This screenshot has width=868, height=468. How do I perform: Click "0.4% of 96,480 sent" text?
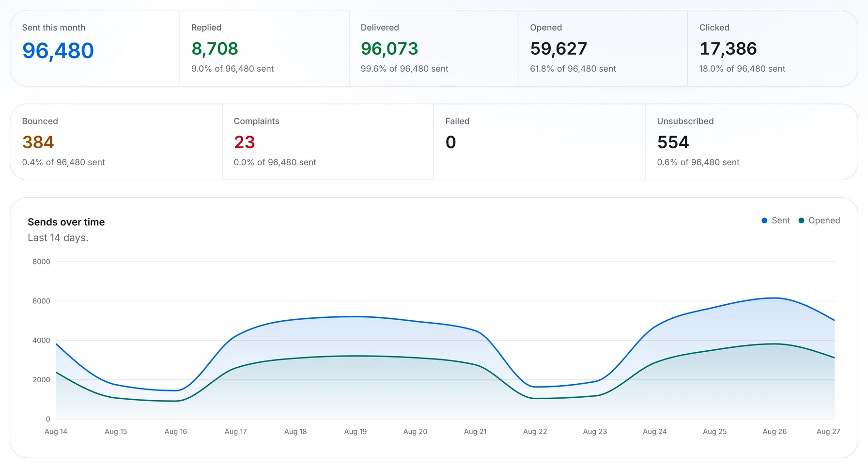pyautogui.click(x=63, y=162)
